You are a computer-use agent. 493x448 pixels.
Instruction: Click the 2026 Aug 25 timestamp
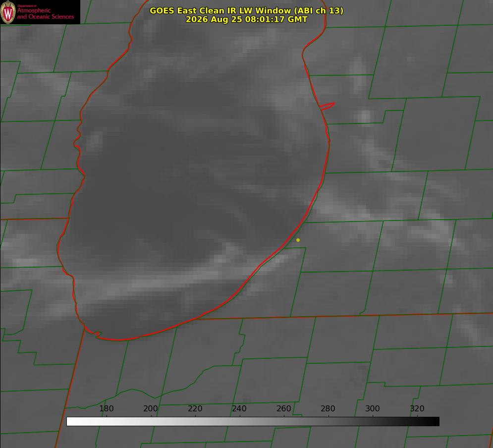coord(247,19)
